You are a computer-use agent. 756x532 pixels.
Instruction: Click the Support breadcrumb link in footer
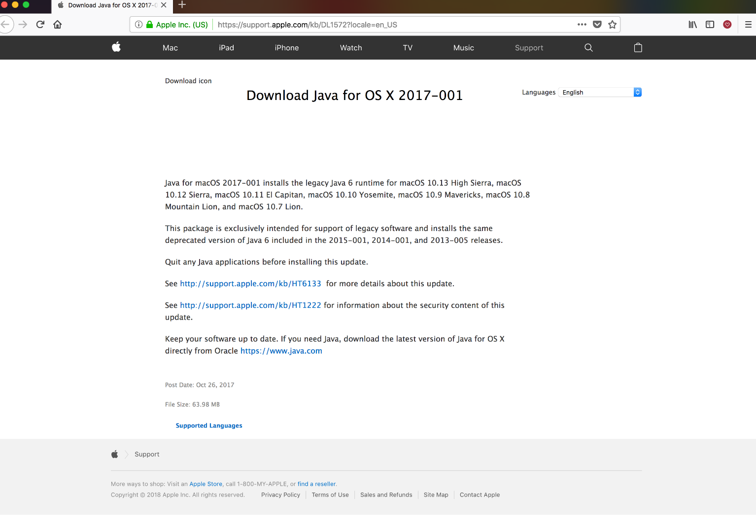click(147, 454)
